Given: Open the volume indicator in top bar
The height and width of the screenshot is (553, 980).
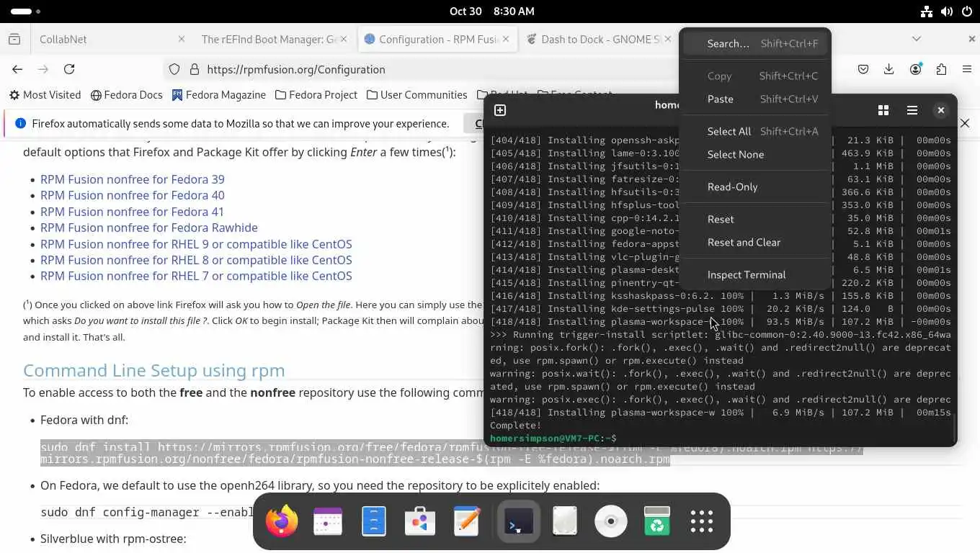Looking at the screenshot, I should (947, 12).
